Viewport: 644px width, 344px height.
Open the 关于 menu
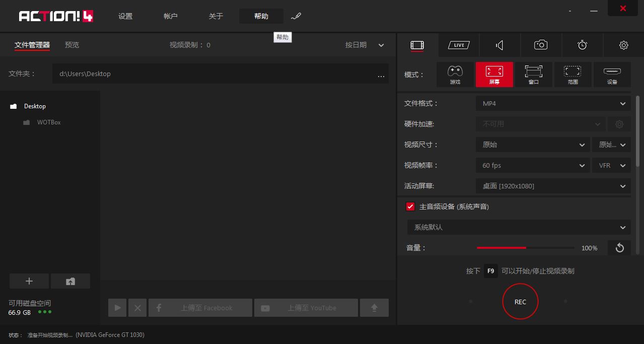point(216,16)
